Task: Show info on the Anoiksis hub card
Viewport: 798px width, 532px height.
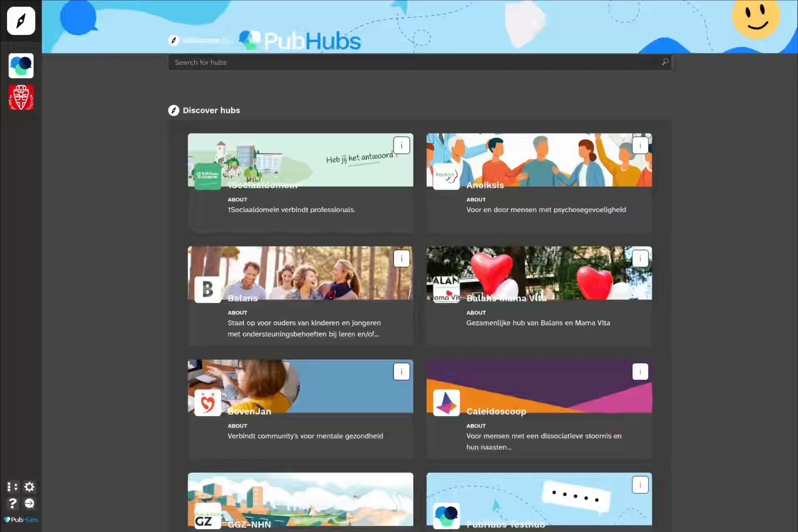Action: tap(640, 145)
